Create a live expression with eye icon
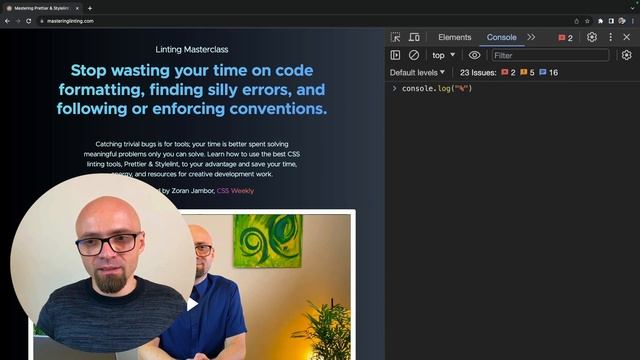 474,55
